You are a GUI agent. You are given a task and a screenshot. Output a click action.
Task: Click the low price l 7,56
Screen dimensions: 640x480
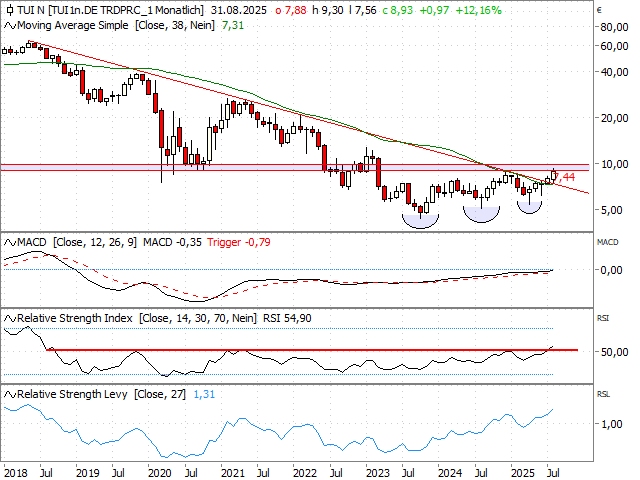tap(363, 10)
